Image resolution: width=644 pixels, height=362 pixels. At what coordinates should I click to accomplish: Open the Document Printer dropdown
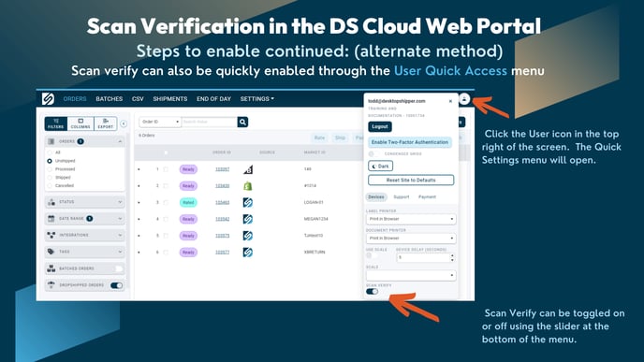click(x=411, y=238)
